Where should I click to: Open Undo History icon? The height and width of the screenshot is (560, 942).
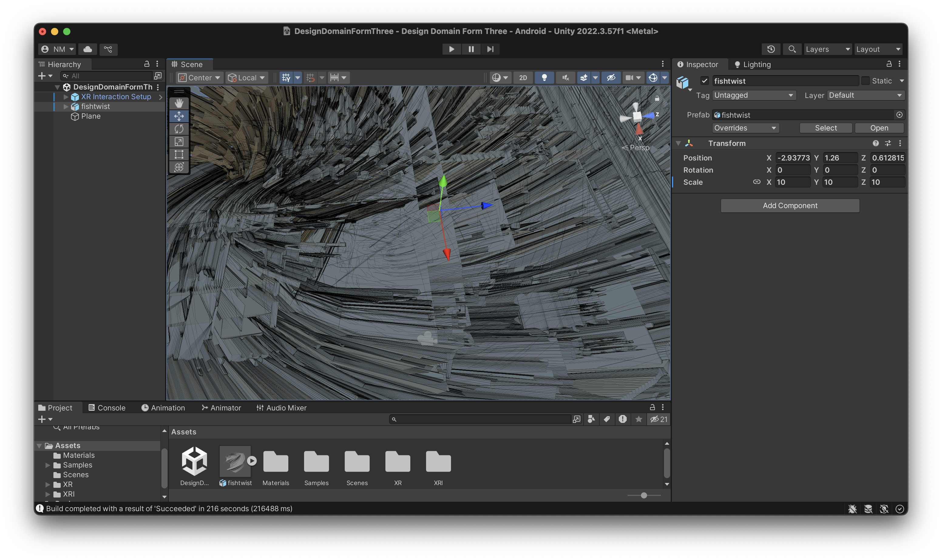tap(771, 49)
